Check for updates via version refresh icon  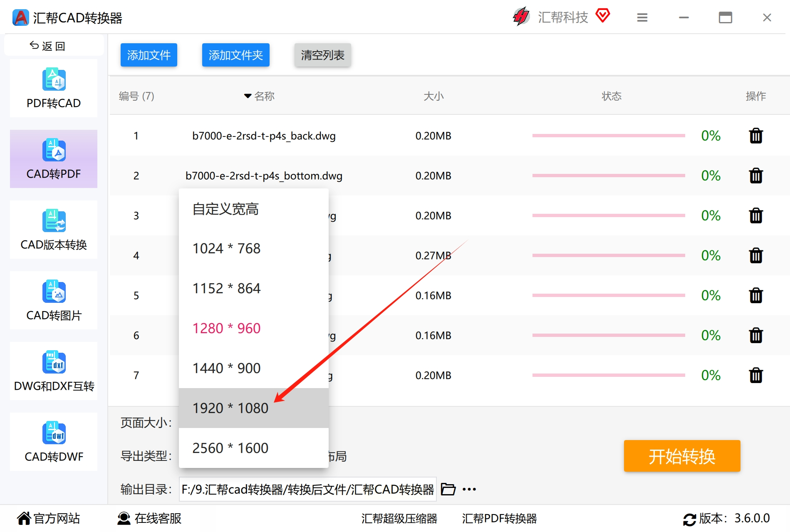pos(689,519)
